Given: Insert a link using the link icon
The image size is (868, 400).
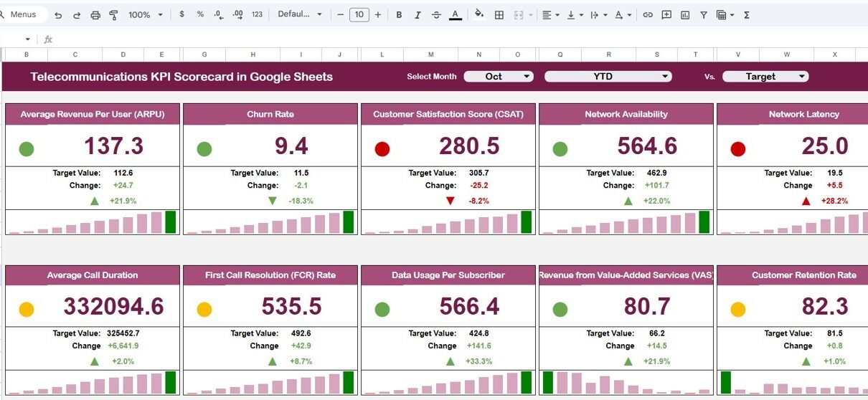Looking at the screenshot, I should (648, 14).
